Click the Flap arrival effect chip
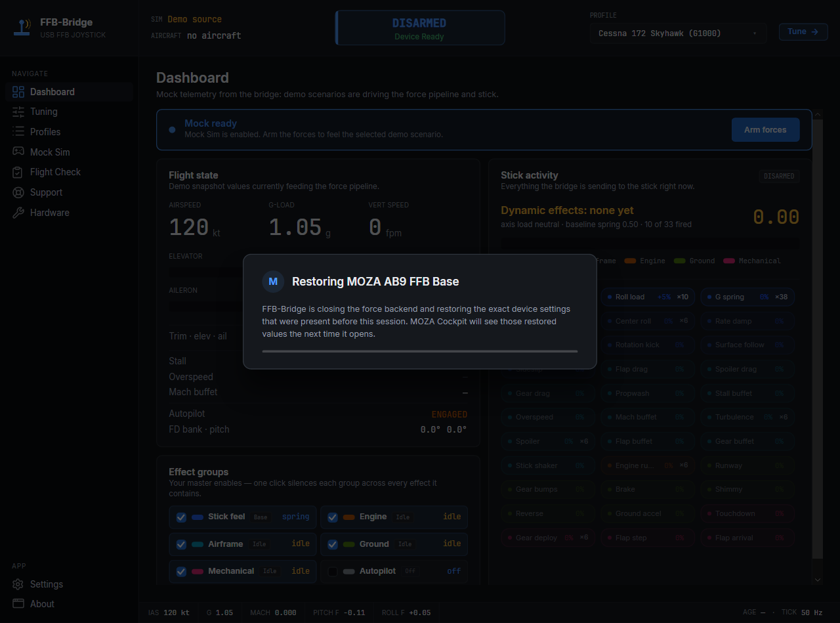Screen dimensions: 840x623 click(x=747, y=538)
